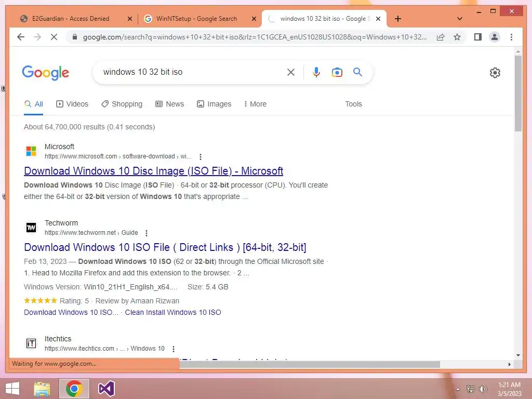Open Chrome three-dot menu
The image size is (532, 399).
pos(511,37)
